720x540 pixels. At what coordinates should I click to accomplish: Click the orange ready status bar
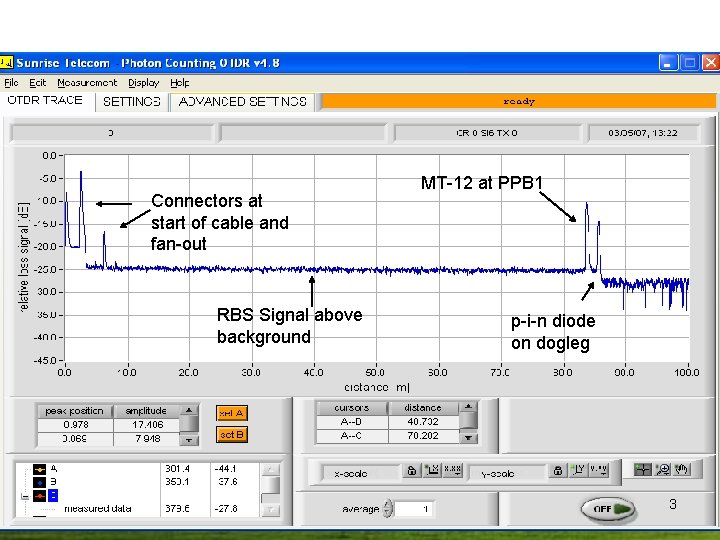point(519,101)
